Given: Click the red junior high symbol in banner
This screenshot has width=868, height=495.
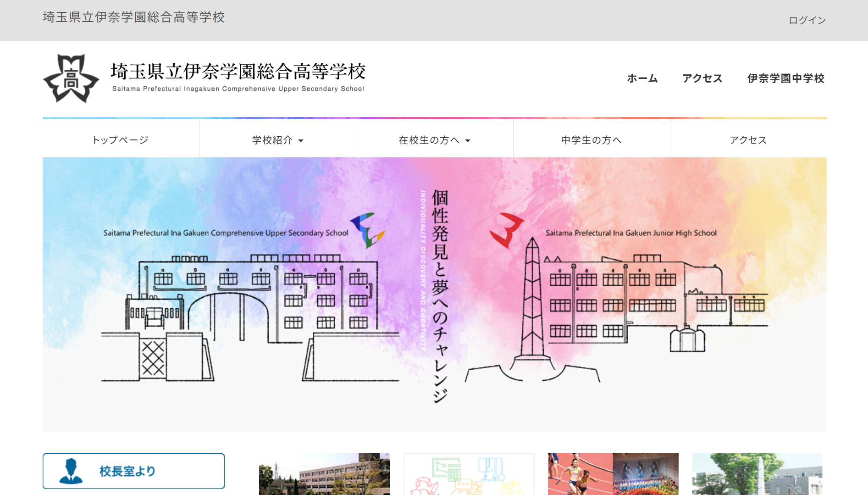Looking at the screenshot, I should pyautogui.click(x=507, y=230).
